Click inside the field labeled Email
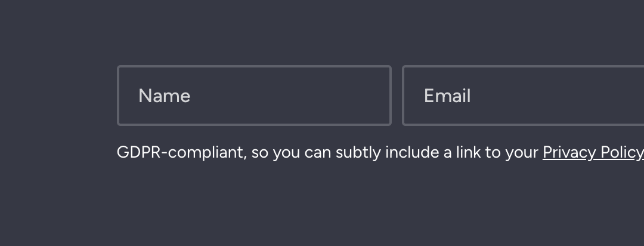Image resolution: width=644 pixels, height=246 pixels. pyautogui.click(x=523, y=96)
